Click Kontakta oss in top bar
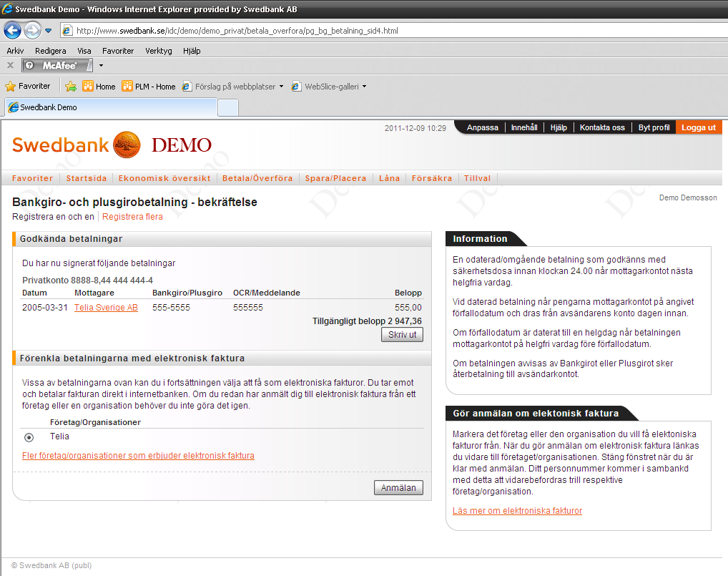728x576 pixels. click(x=602, y=127)
